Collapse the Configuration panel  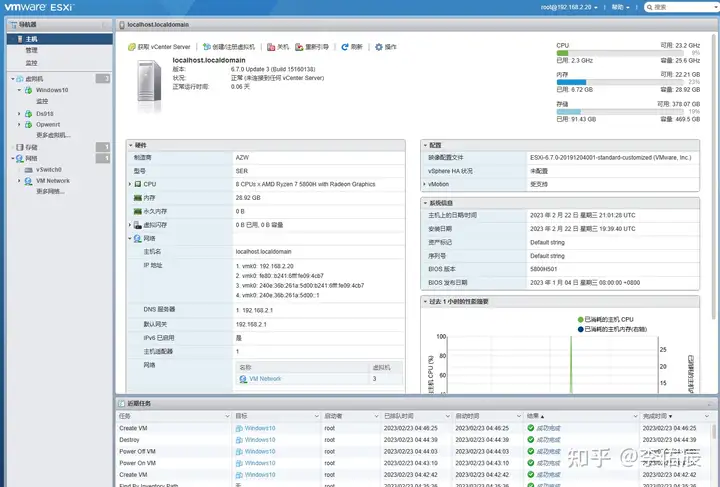pos(425,145)
